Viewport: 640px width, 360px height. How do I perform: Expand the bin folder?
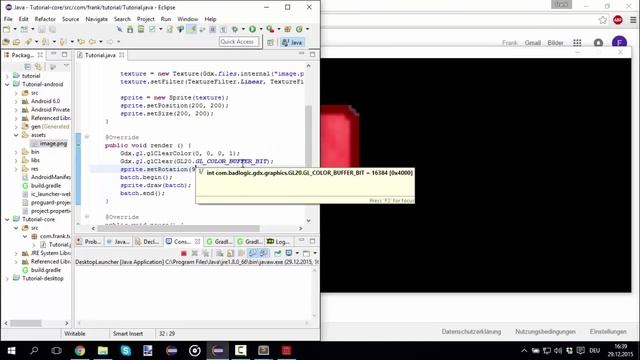click(x=16, y=152)
